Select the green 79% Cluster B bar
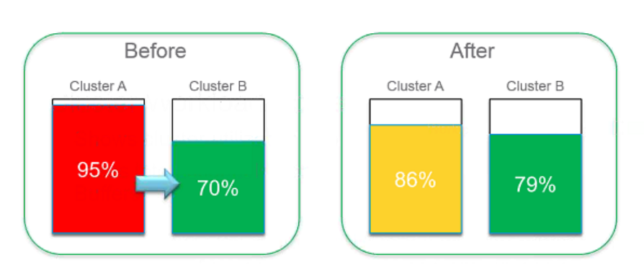This screenshot has height=276, width=644. (x=535, y=184)
